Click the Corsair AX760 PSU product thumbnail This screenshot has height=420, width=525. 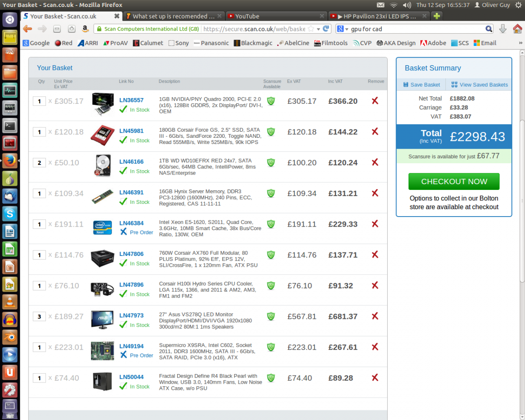[102, 259]
